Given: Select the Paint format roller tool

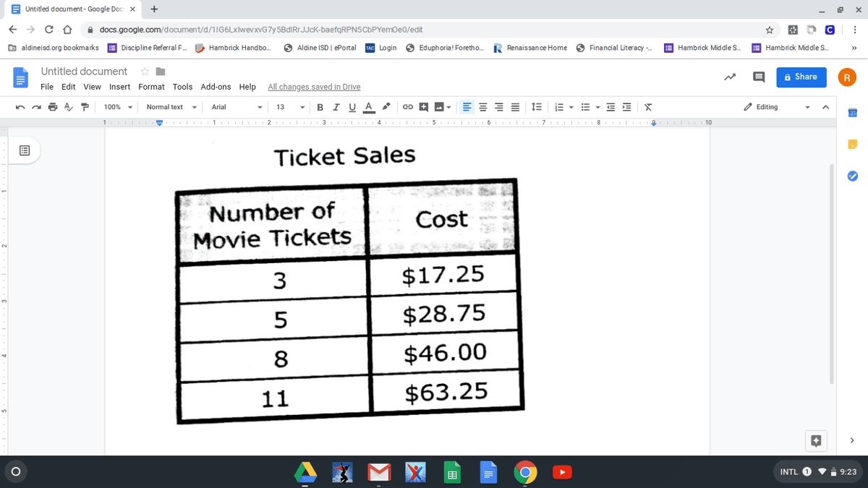Looking at the screenshot, I should point(85,107).
